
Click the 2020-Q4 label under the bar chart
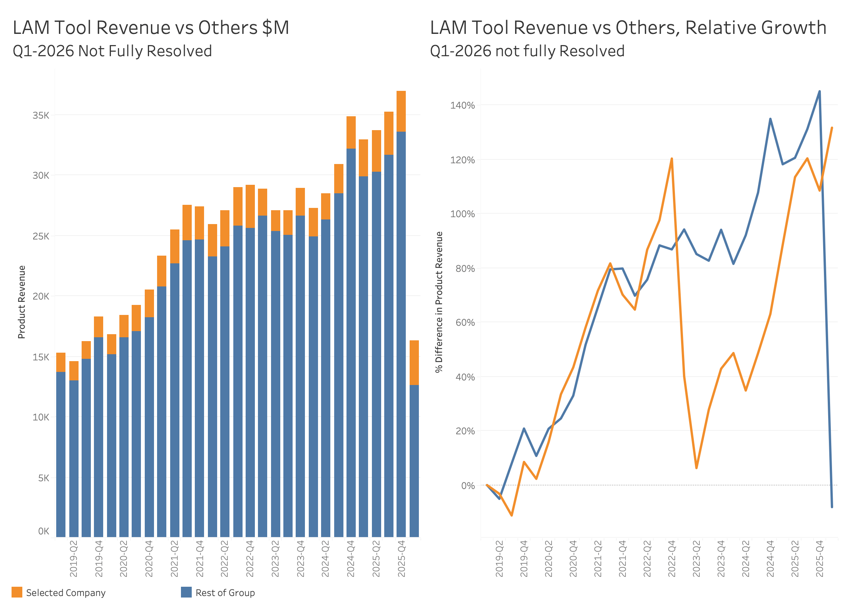tap(149, 559)
